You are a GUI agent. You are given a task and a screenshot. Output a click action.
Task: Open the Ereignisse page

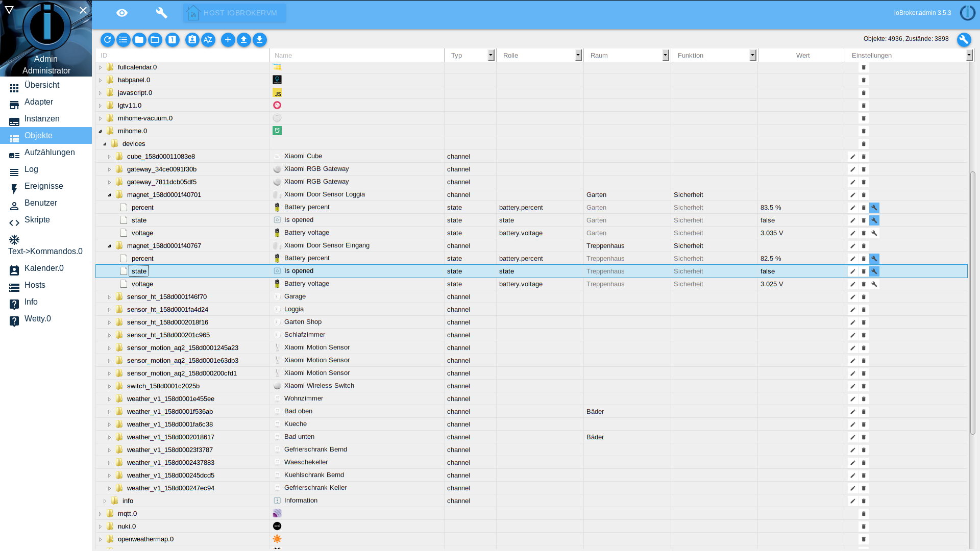46,186
